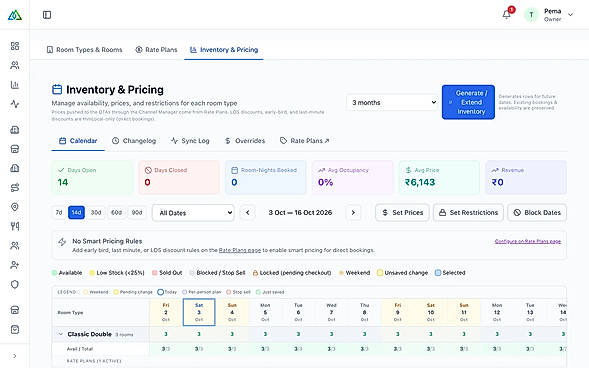589x368 pixels.
Task: Click the Revenue ₹0 card
Action: click(x=526, y=177)
